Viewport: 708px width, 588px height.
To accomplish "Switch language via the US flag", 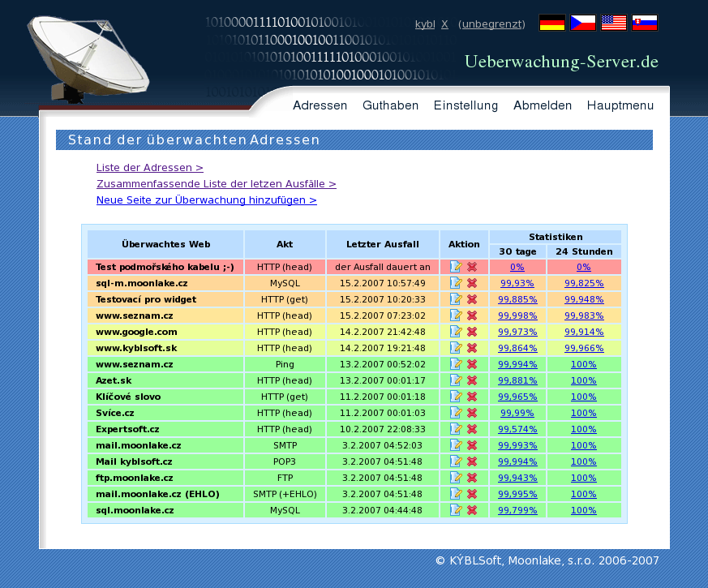I will coord(614,23).
